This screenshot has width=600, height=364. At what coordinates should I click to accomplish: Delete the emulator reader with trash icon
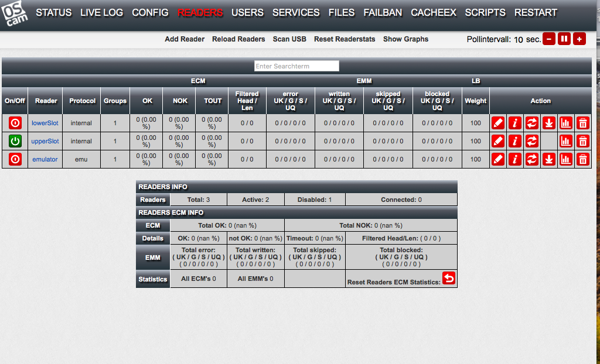point(583,159)
